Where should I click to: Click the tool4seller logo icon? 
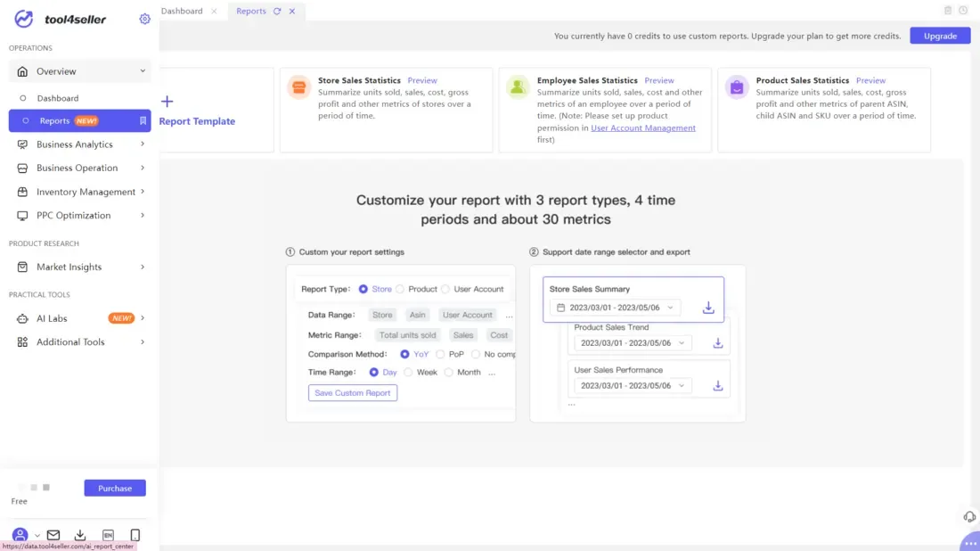tap(24, 19)
